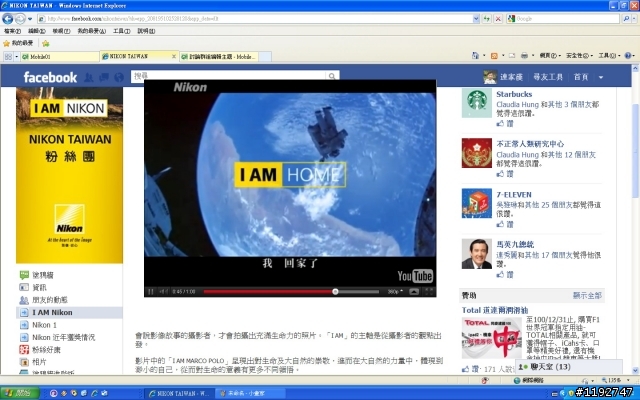This screenshot has height=400, width=640.
Task: Enter fullscreen with the video's corner arrows icon
Action: [x=429, y=291]
